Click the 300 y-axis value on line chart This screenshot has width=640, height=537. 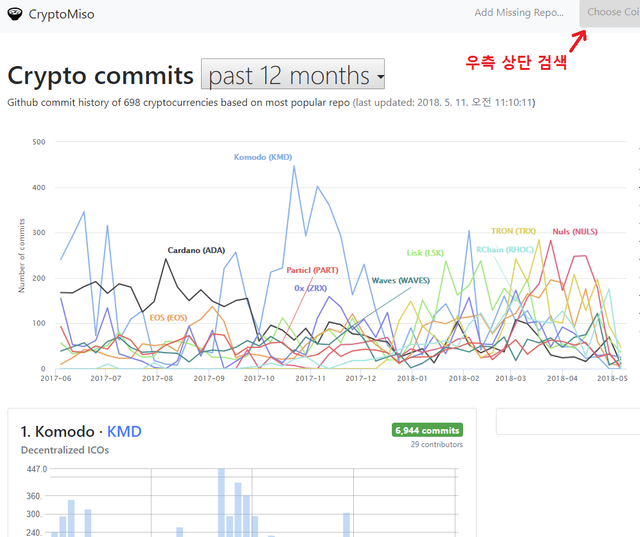click(x=39, y=233)
